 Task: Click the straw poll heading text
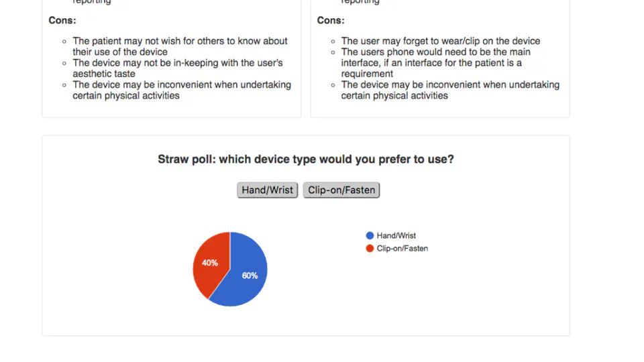[306, 160]
